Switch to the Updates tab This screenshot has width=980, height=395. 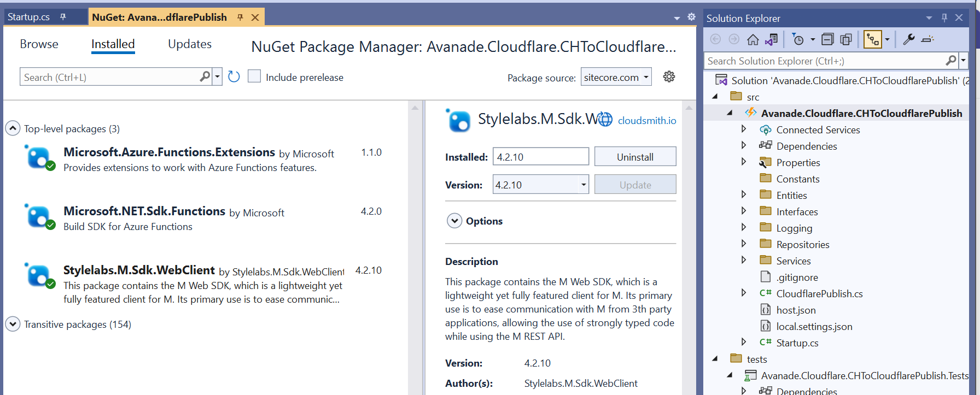tap(189, 44)
